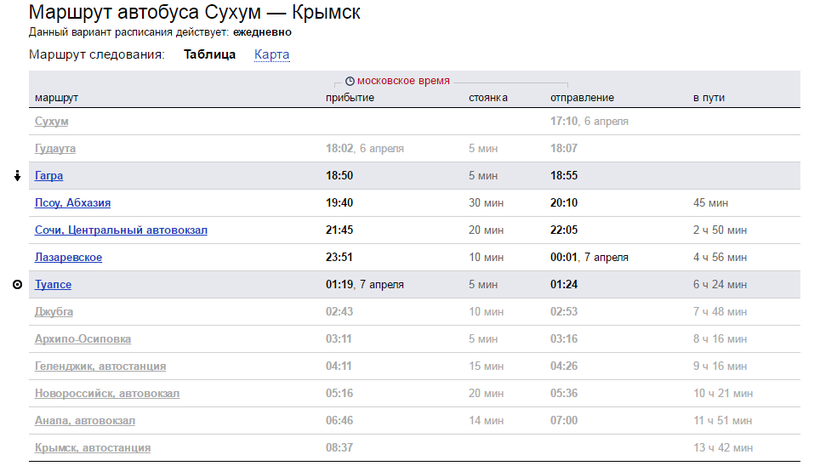Open Сочи, Центральный автовокзал link
Screen dimensions: 820x466
(x=121, y=230)
